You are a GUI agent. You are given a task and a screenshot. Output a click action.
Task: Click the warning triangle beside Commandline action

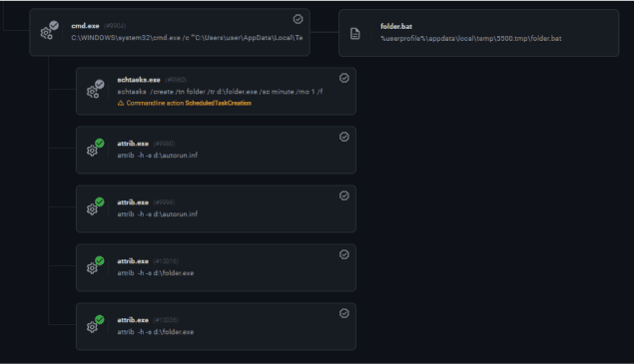pyautogui.click(x=121, y=103)
